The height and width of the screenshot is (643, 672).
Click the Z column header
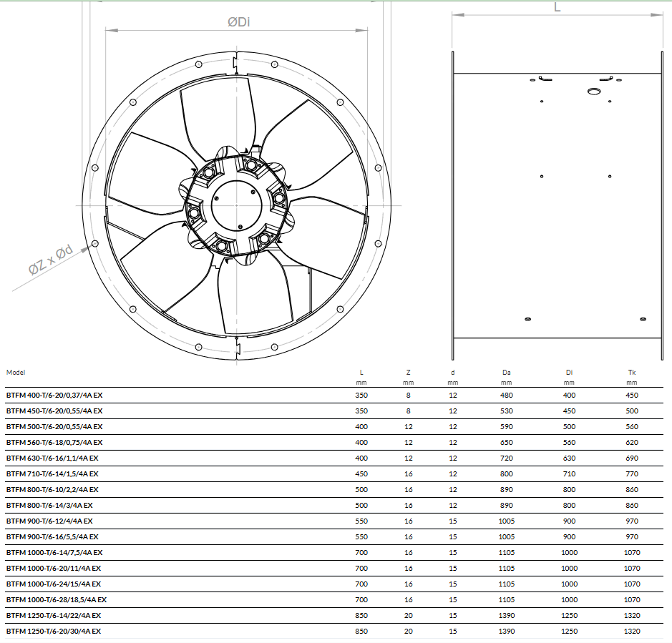pos(408,372)
